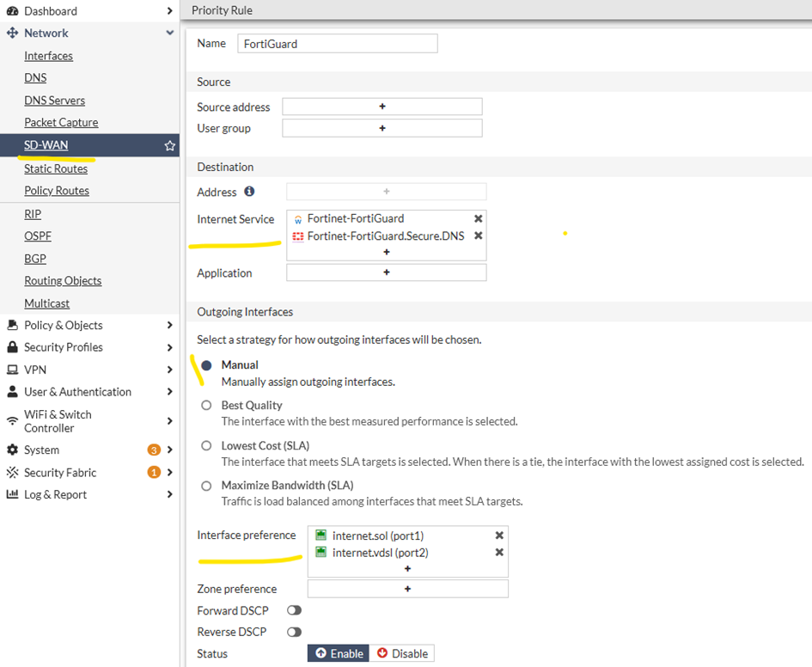
Task: Click the System gear icon
Action: (x=12, y=450)
